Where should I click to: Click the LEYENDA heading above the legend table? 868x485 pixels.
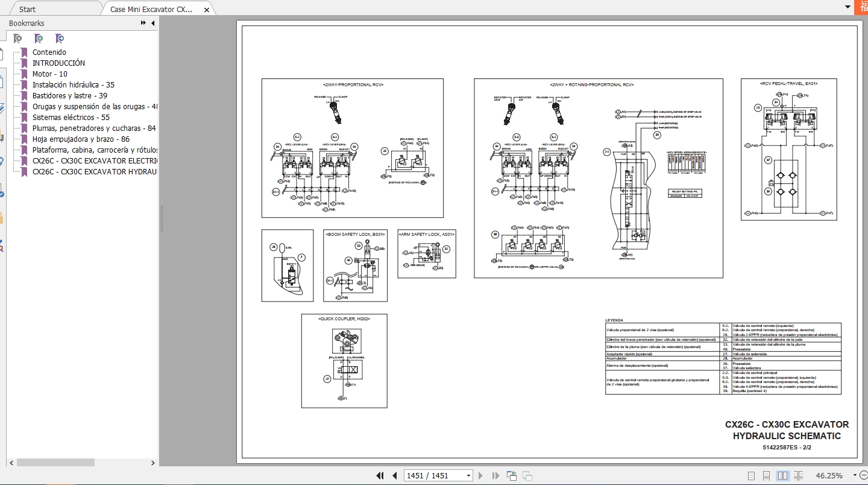[x=614, y=320]
